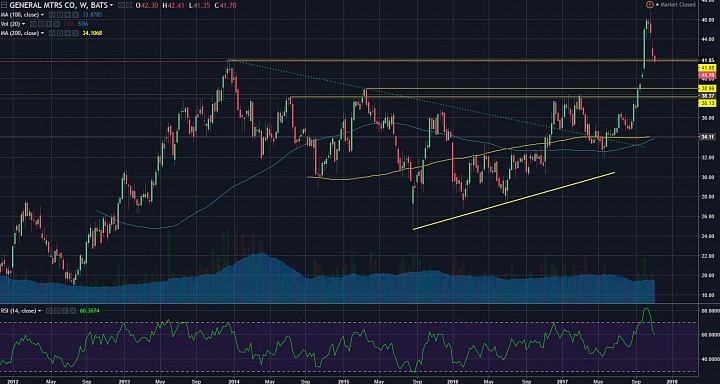Click the Vol (20) legend title
Viewport: 720px width, 384px height.
click(10, 24)
